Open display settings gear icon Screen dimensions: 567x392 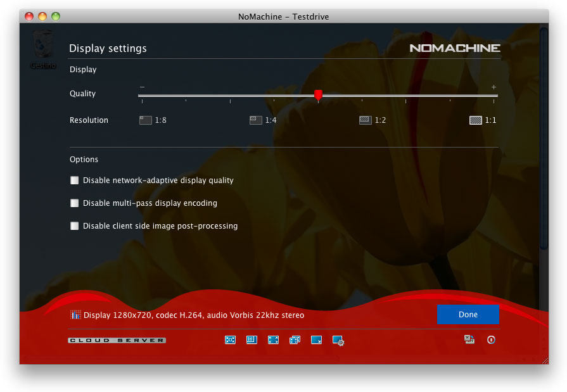click(338, 341)
